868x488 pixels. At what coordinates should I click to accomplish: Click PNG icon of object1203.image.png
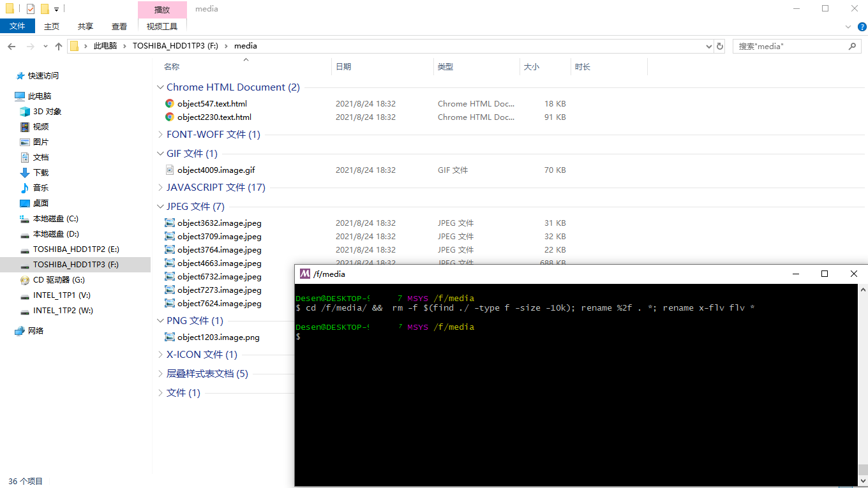click(x=170, y=337)
